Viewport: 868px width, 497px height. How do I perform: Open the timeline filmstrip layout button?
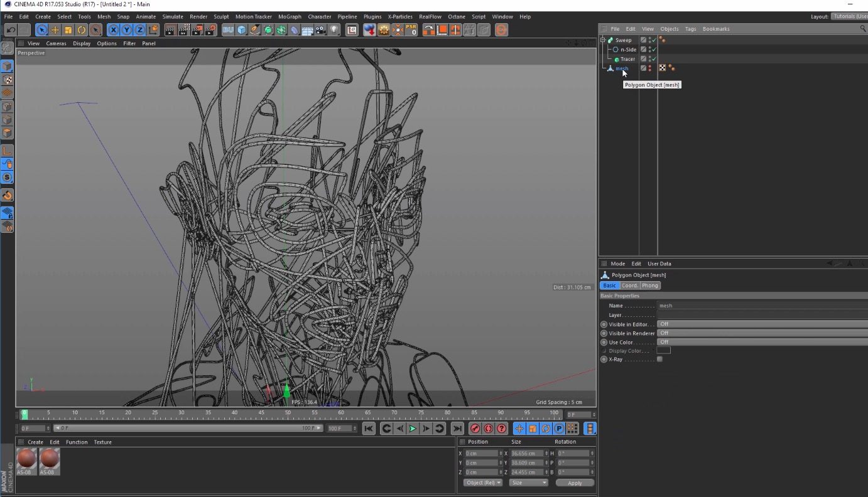pos(590,429)
